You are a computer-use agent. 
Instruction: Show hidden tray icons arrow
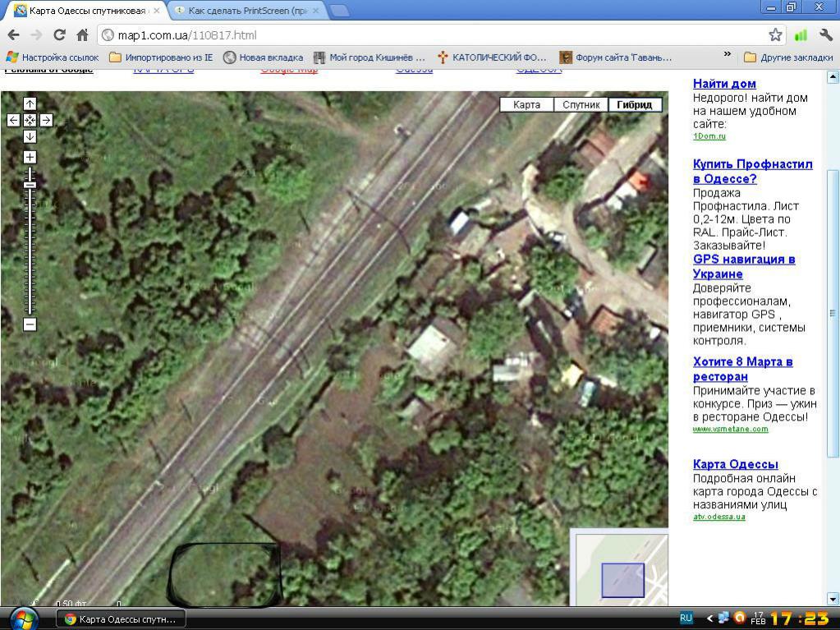click(709, 619)
